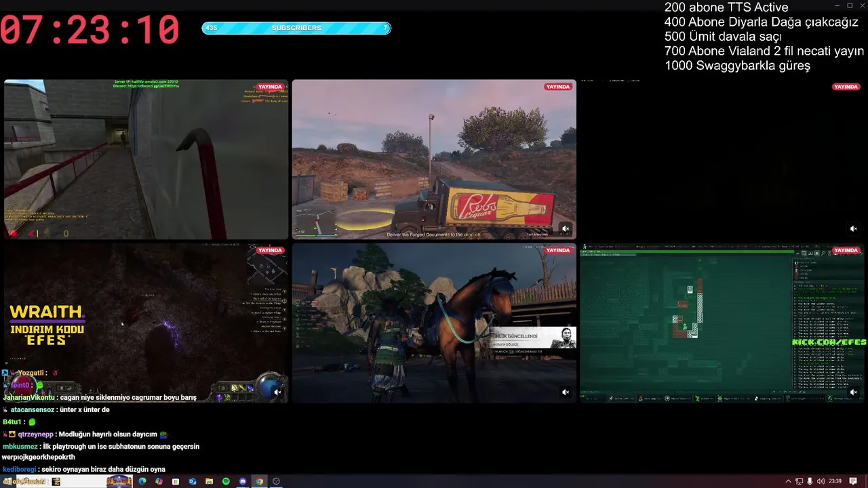Click the YAYINDA badge on the GTA truck stream
The height and width of the screenshot is (488, 868).
click(x=558, y=87)
